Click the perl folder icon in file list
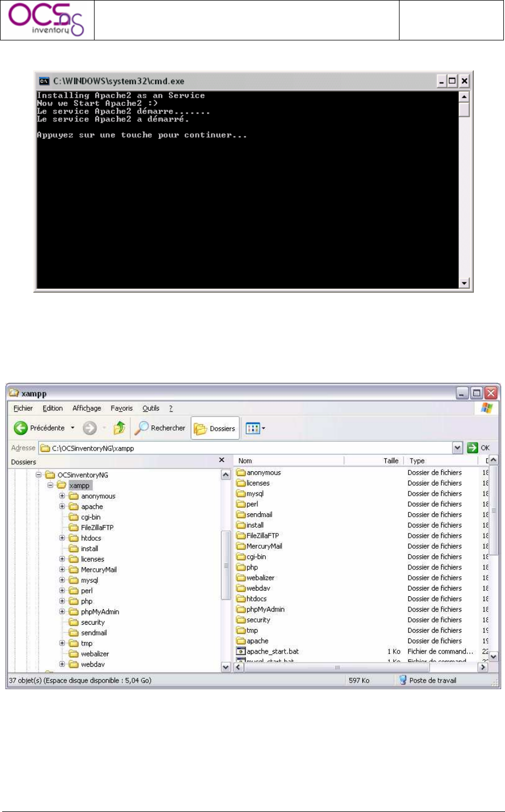The image size is (505, 812). click(240, 505)
